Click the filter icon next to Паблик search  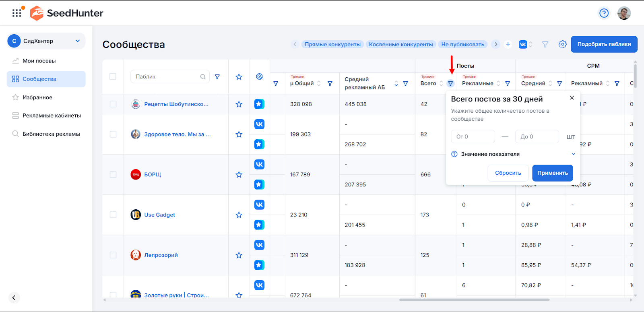pyautogui.click(x=217, y=76)
